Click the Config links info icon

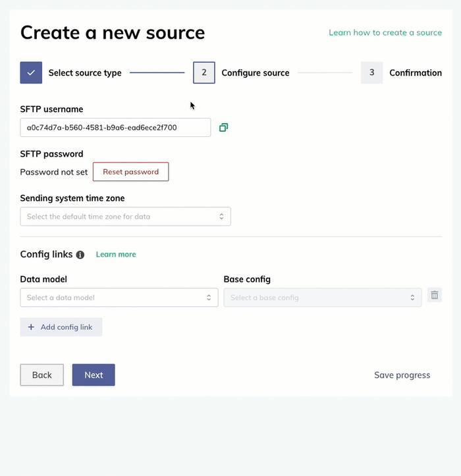coord(80,255)
